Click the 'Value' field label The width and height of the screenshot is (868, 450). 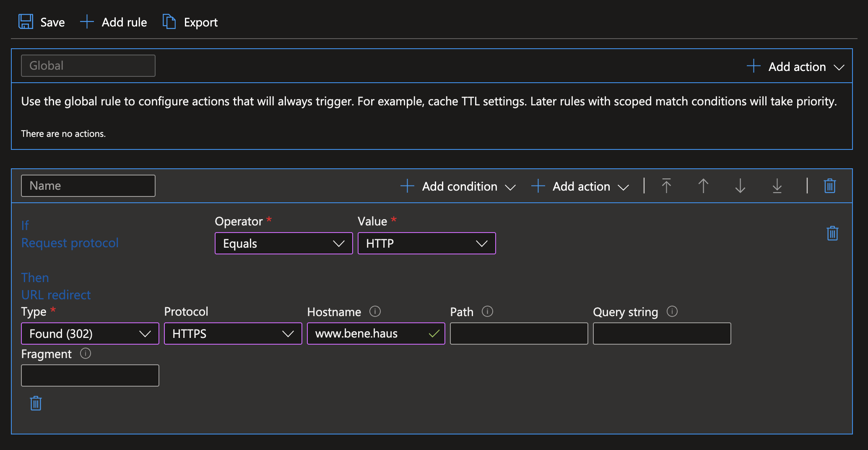click(x=372, y=221)
